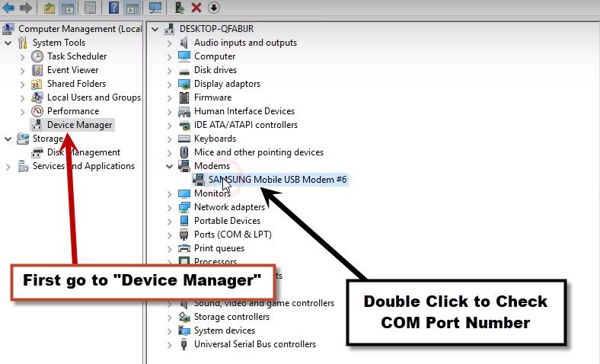Select the Local Users and Groups icon
This screenshot has height=364, width=600.
pos(37,97)
